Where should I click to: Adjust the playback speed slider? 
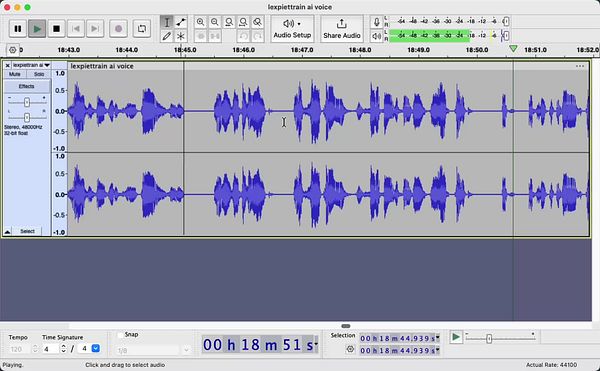(x=489, y=339)
